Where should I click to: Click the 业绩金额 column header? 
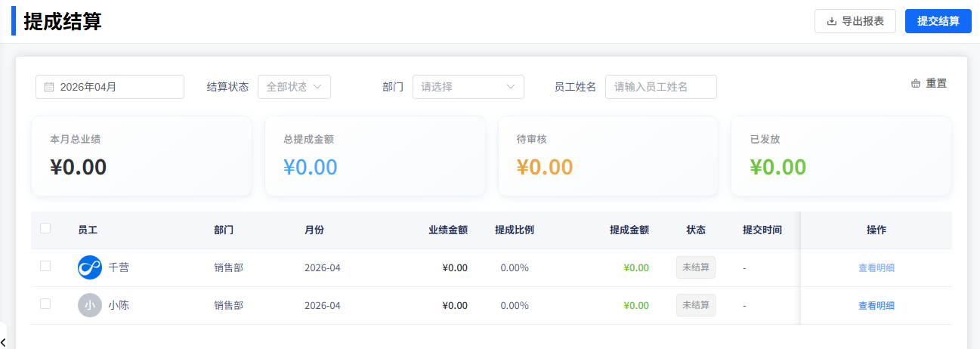coord(447,230)
